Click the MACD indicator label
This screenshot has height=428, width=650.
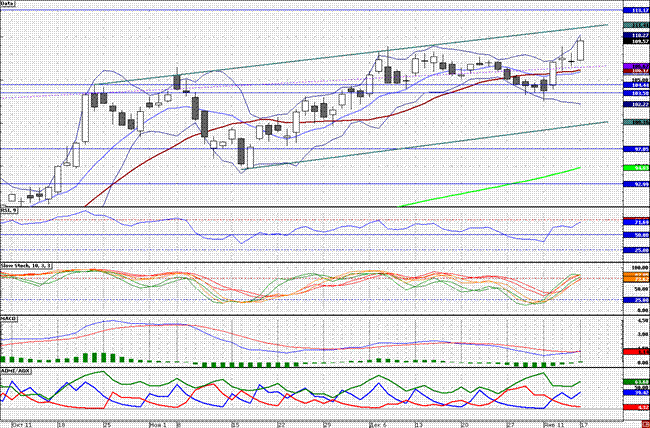7,319
